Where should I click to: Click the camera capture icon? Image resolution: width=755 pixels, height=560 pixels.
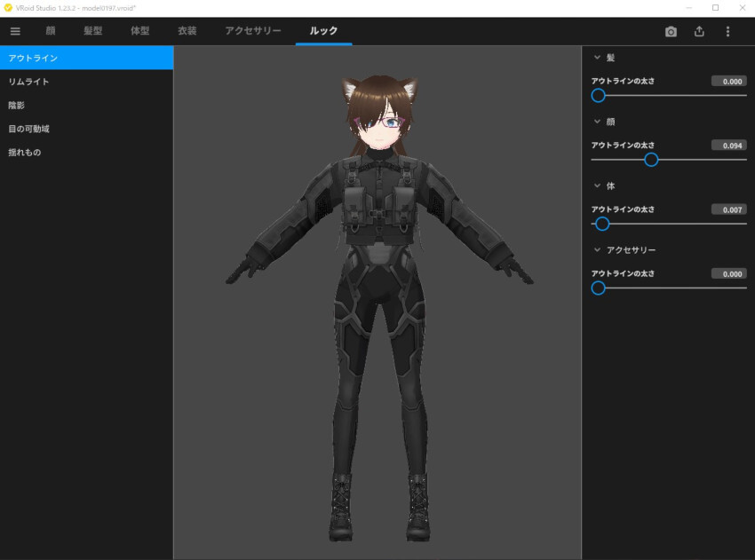click(671, 31)
